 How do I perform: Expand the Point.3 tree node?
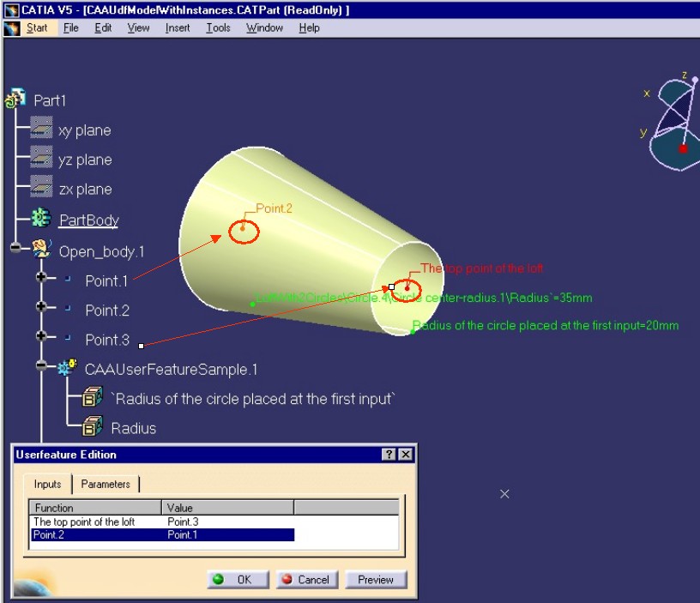tap(41, 335)
